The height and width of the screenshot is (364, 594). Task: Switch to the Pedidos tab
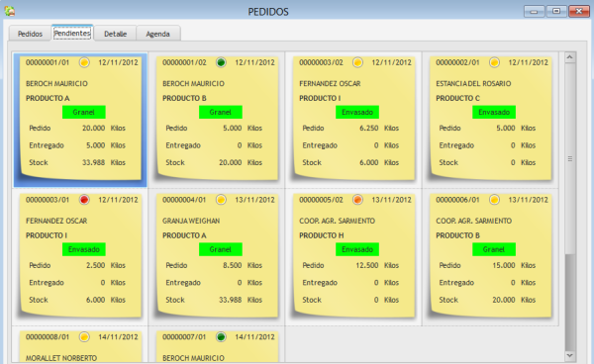[x=30, y=34]
